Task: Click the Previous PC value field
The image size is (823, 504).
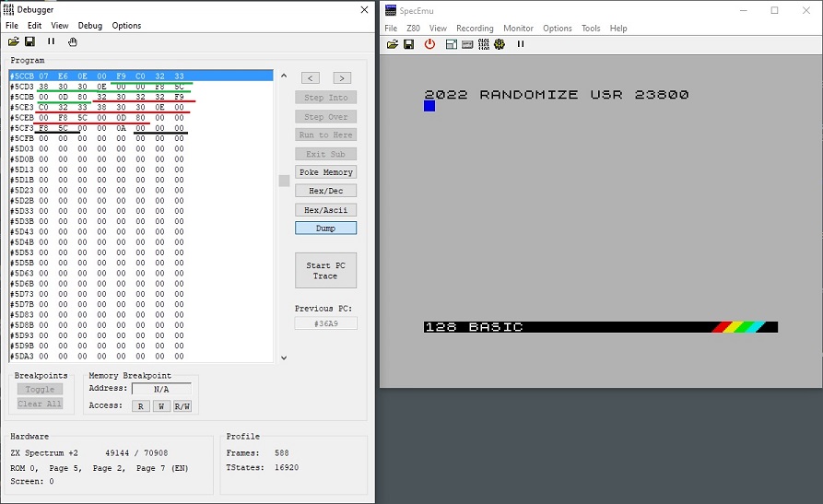Action: coord(325,323)
